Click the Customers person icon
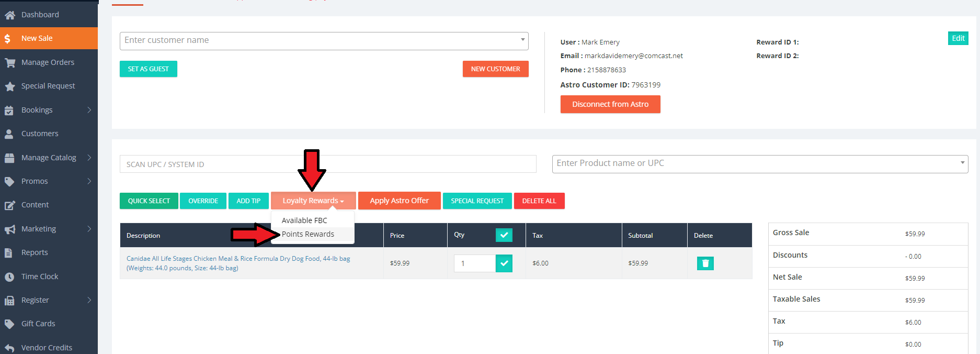Screen dimensions: 980x354 (9, 134)
